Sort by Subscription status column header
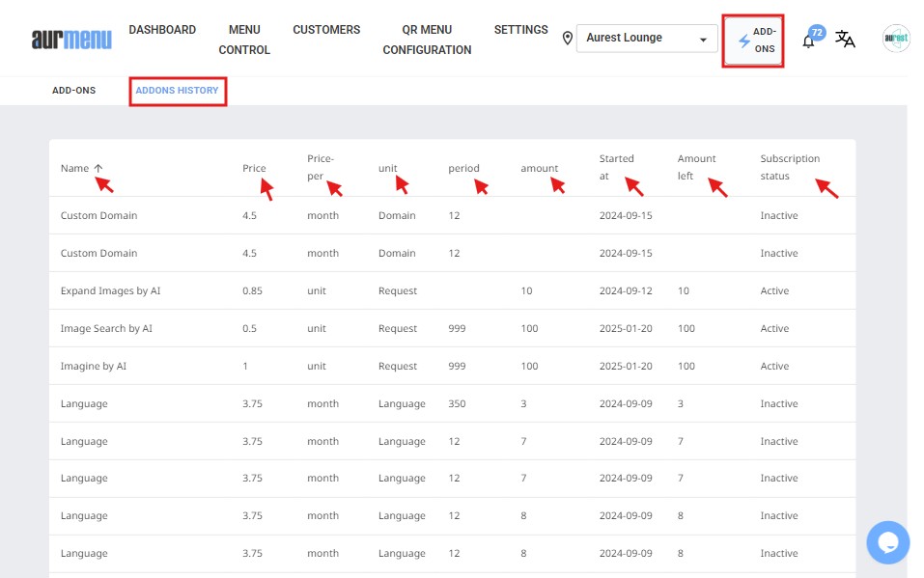Viewport: 924px width, 578px height. point(789,167)
